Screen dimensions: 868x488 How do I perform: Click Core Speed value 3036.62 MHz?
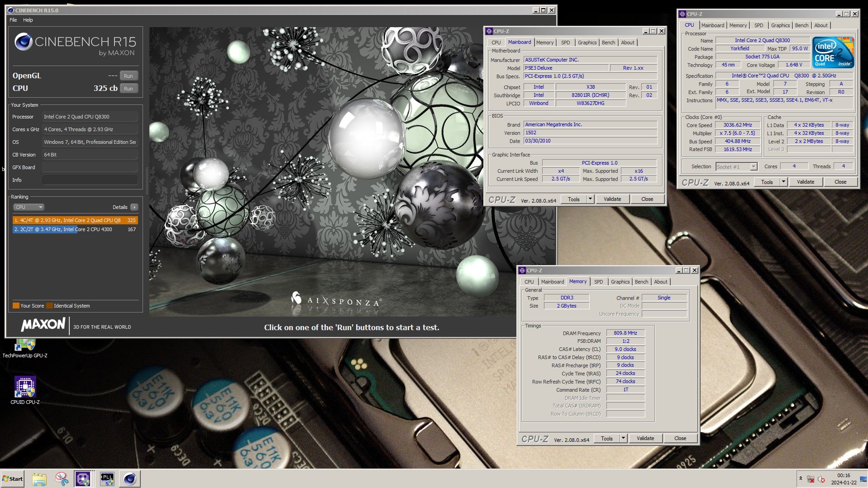738,125
